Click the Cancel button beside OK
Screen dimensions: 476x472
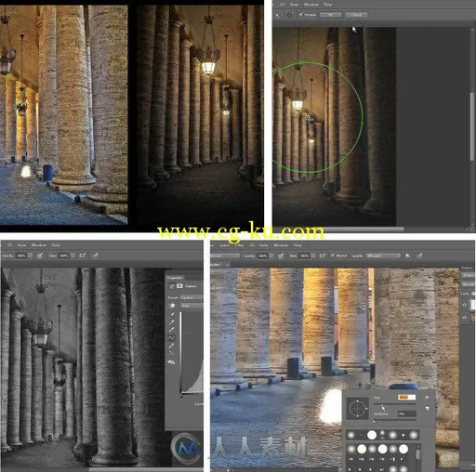(x=356, y=15)
